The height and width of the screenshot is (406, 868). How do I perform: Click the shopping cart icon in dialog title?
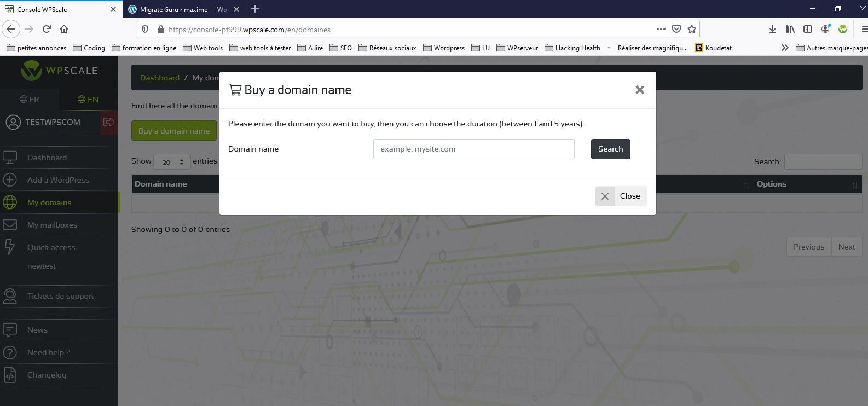tap(235, 90)
